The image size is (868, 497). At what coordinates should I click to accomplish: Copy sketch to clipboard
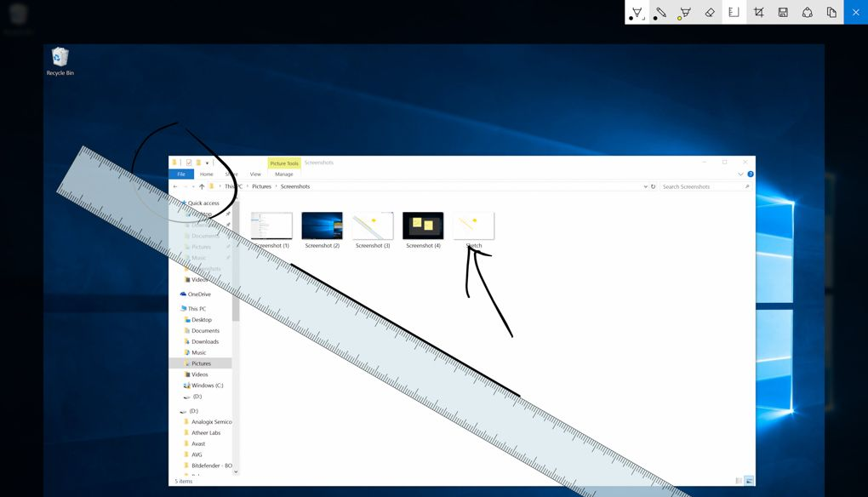pos(831,12)
